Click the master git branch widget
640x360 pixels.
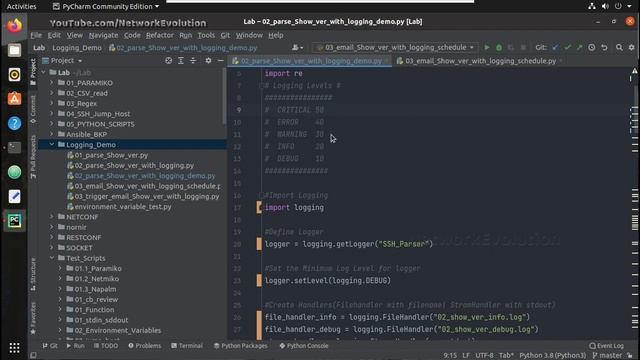607,356
